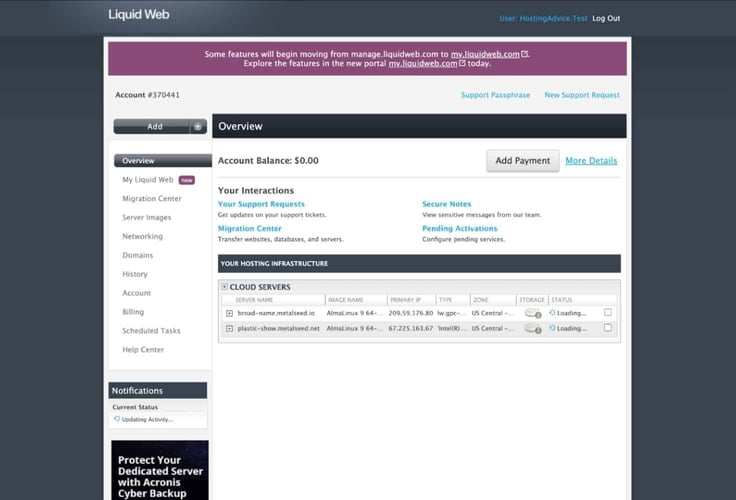Viewport: 736px width, 500px height.
Task: Click the Notifications panel header
Action: click(158, 391)
